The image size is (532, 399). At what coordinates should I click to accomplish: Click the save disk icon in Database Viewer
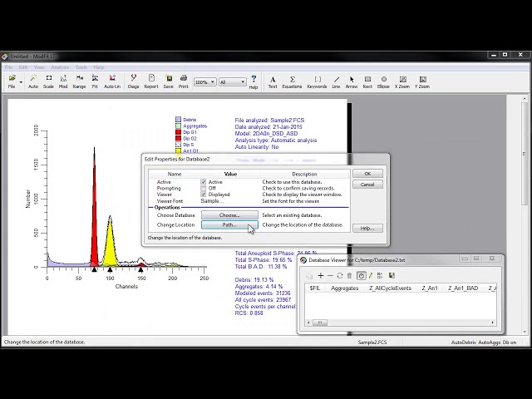pyautogui.click(x=392, y=275)
